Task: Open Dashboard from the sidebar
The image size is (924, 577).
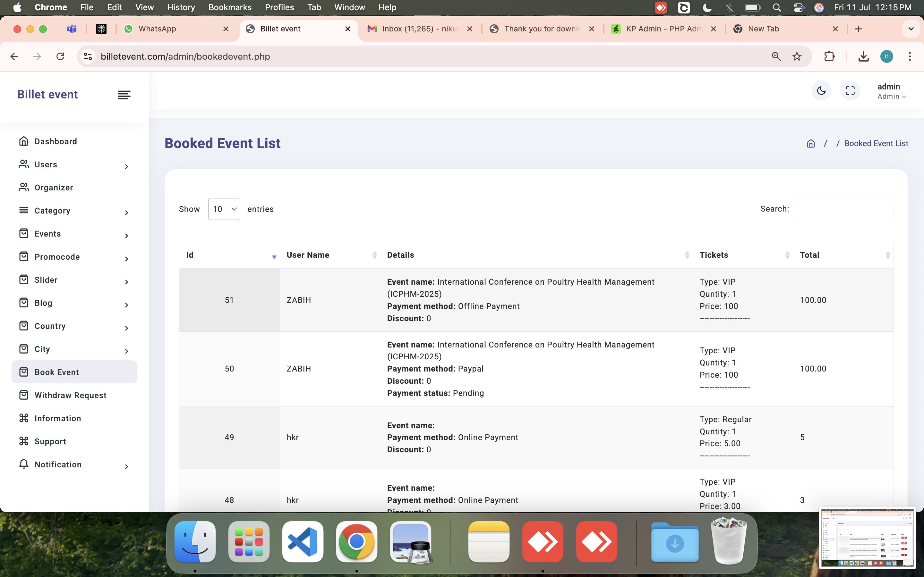Action: pos(56,141)
